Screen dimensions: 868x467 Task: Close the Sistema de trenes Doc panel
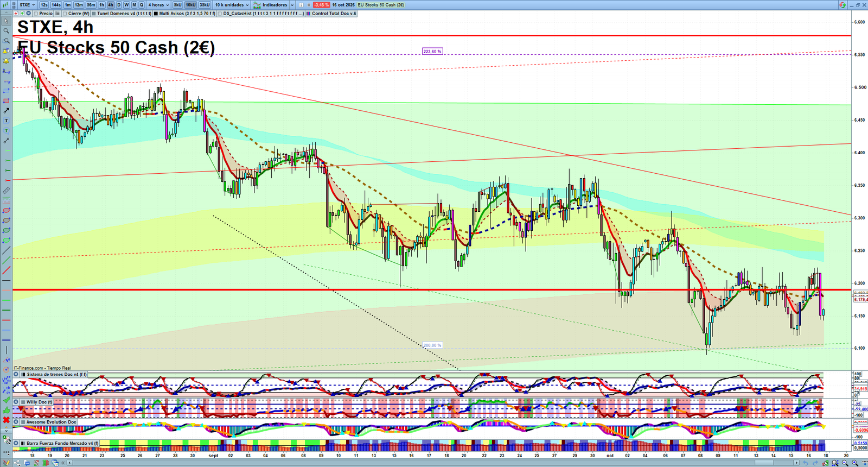point(16,374)
